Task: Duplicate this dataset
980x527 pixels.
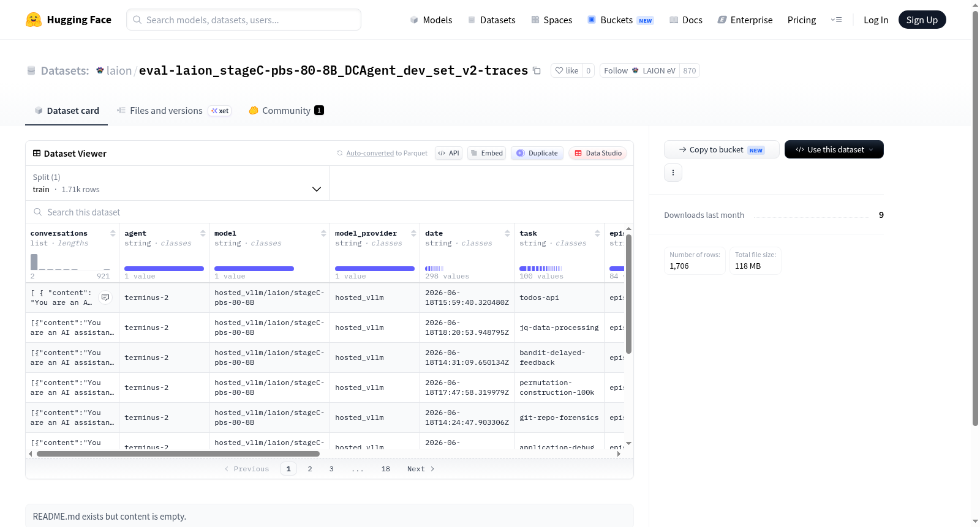Action: (x=537, y=153)
